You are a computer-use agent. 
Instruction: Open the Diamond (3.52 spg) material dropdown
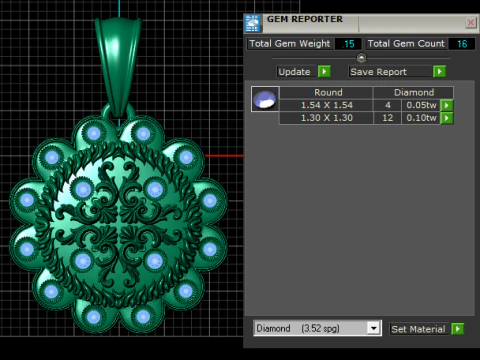[374, 328]
